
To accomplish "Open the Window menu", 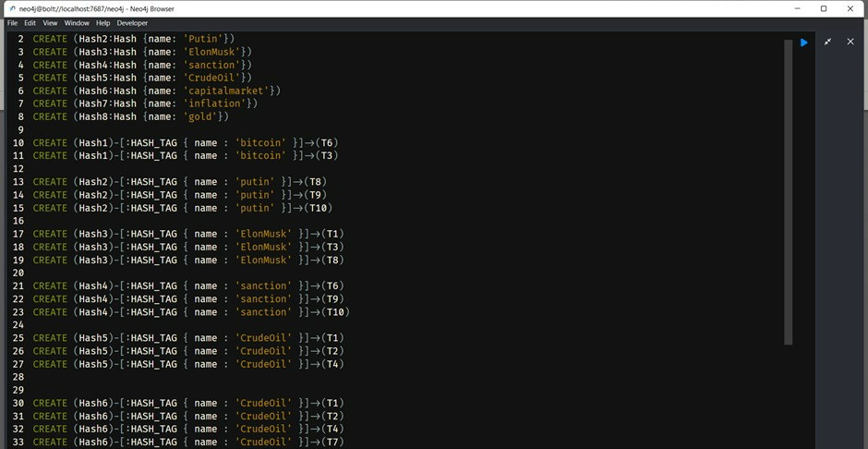I will [x=77, y=23].
